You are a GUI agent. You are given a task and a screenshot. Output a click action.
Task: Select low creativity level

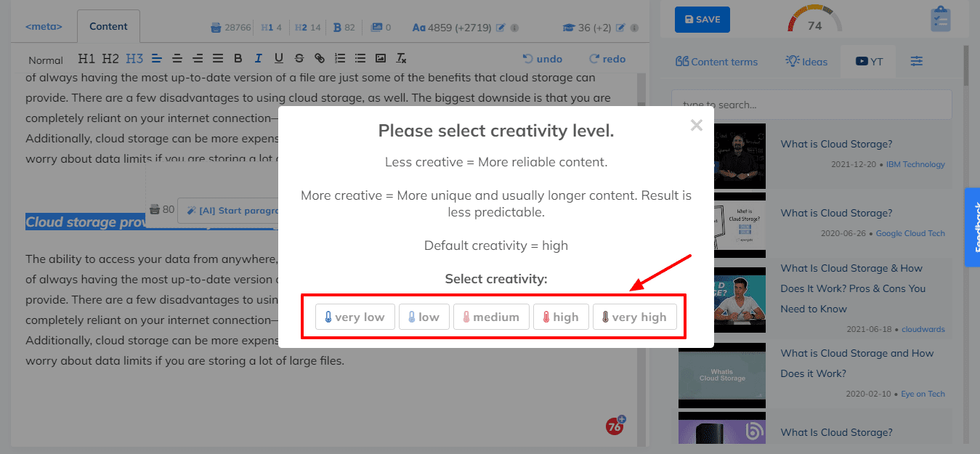click(424, 317)
